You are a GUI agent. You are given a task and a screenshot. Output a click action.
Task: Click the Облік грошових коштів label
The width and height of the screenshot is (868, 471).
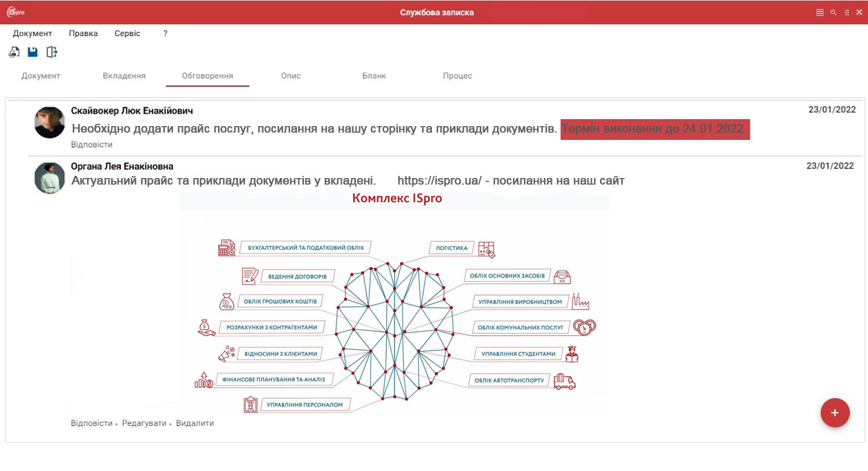(x=280, y=301)
